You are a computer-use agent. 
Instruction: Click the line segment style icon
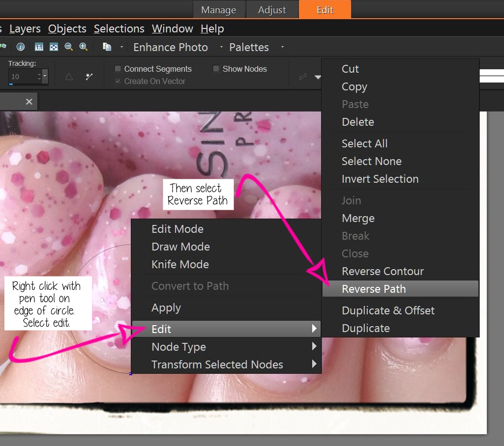[303, 77]
